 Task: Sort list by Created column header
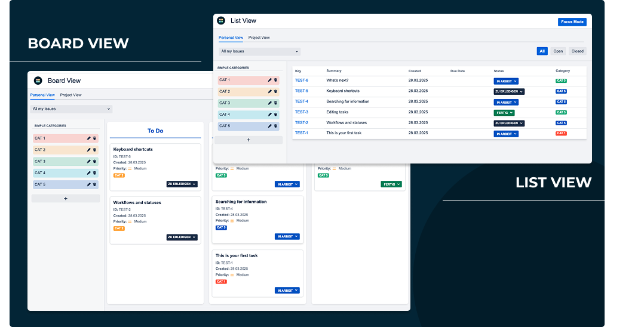point(415,71)
